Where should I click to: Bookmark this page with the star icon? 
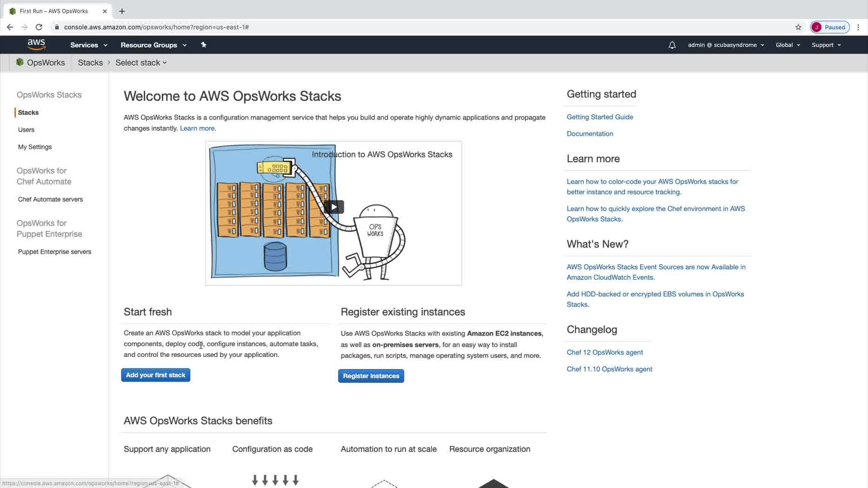pos(798,27)
